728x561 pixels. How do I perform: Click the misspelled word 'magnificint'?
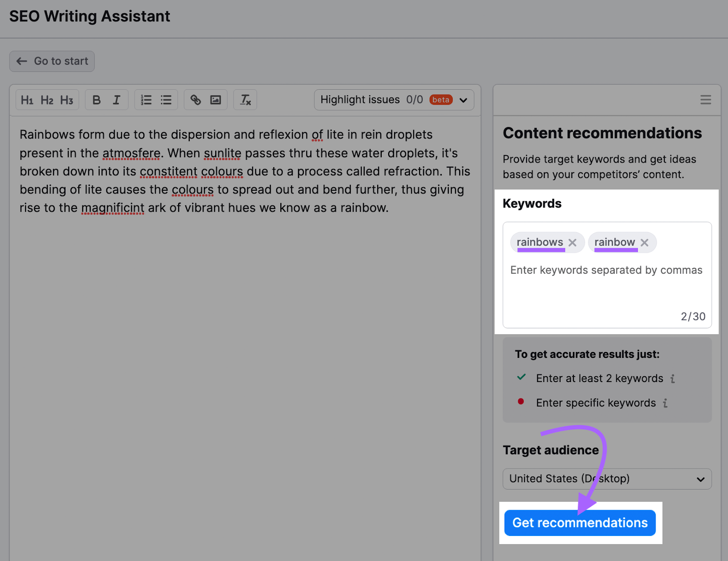(x=113, y=208)
